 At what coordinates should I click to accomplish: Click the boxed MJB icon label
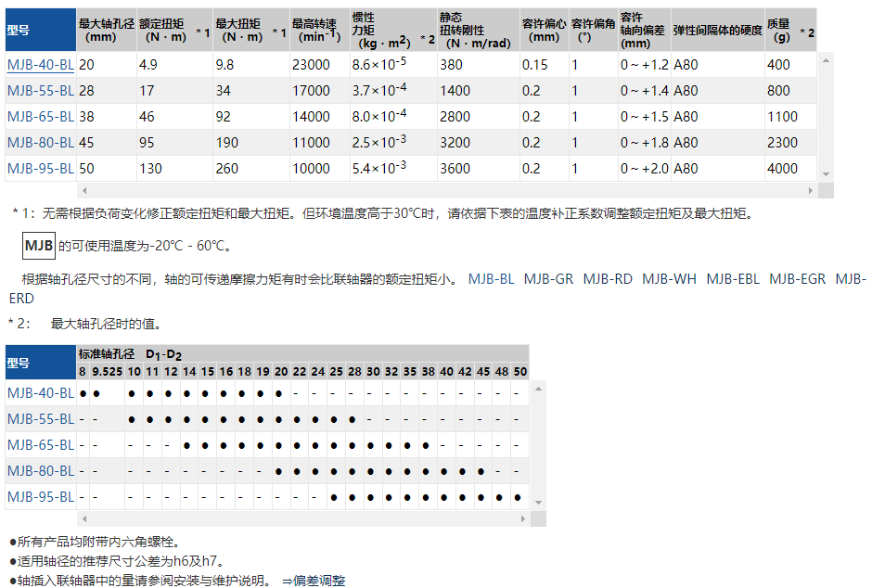[39, 246]
